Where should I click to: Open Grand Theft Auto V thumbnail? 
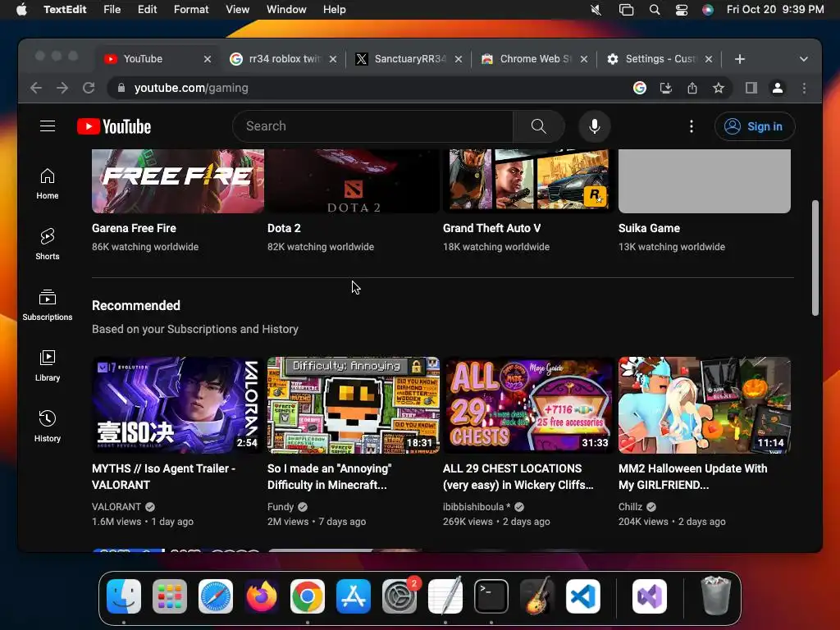click(529, 181)
